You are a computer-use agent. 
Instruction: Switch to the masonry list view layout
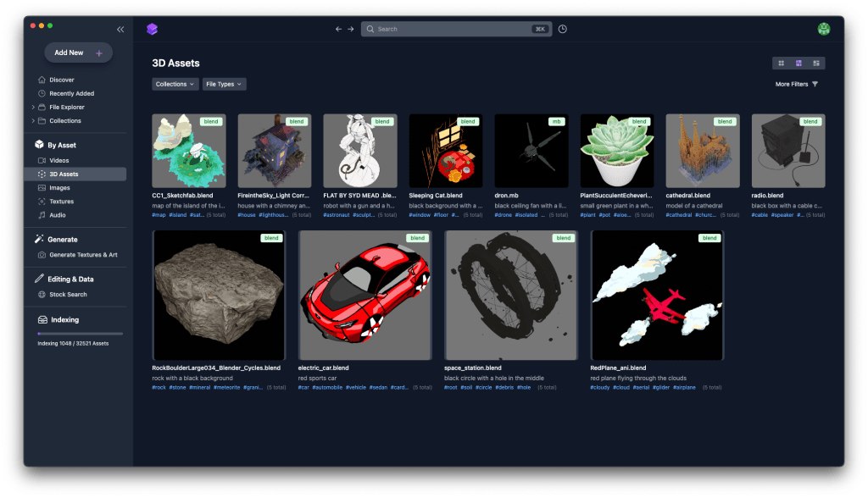tap(817, 63)
